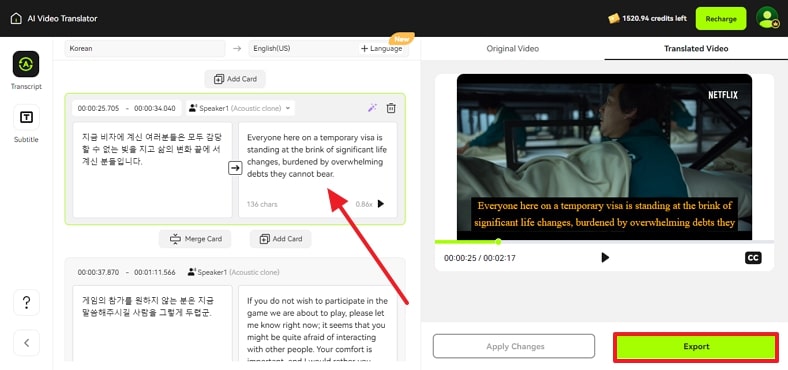This screenshot has height=370, width=788.
Task: Click the Apply Changes button
Action: [x=514, y=346]
